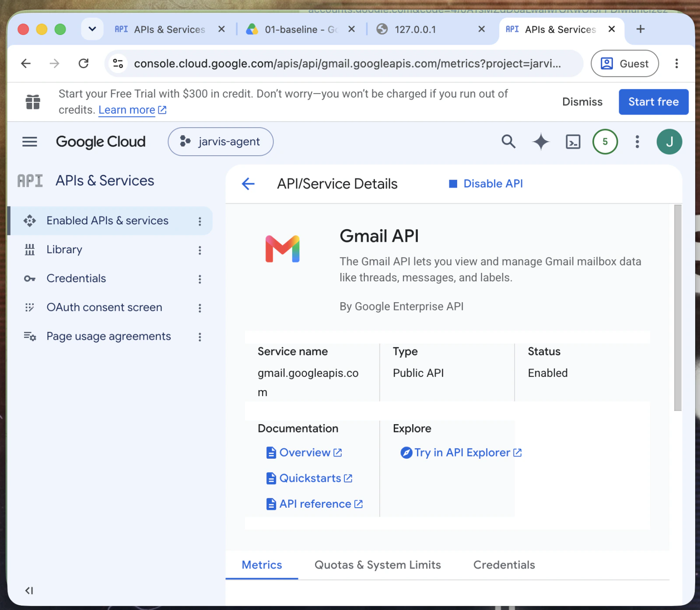Open the API reference documentation link
Image resolution: width=700 pixels, height=610 pixels.
[x=315, y=504]
